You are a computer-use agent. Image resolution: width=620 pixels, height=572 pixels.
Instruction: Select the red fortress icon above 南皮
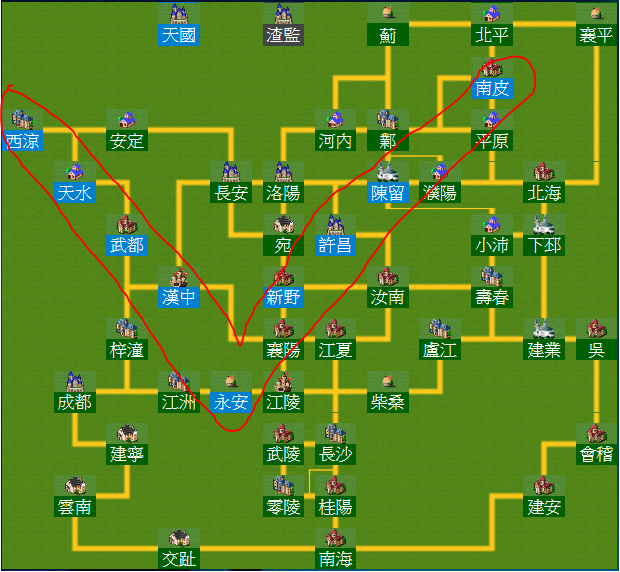492,68
